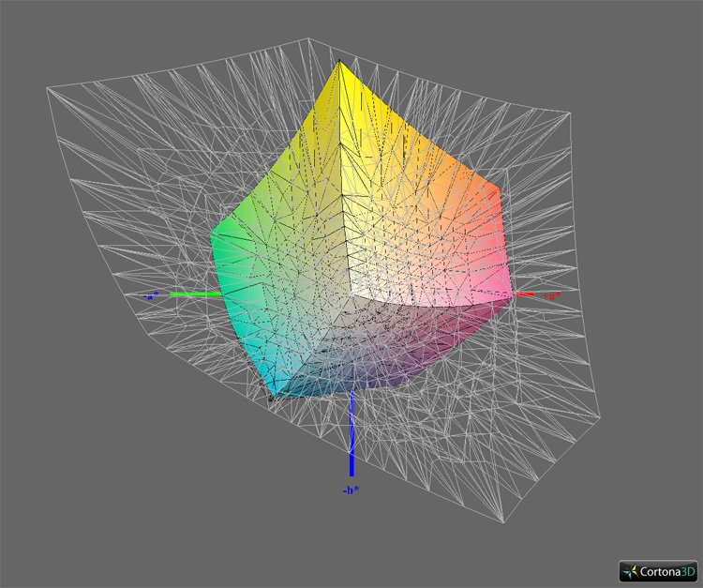Click the wireframe mesh's top-right corner

point(568,113)
